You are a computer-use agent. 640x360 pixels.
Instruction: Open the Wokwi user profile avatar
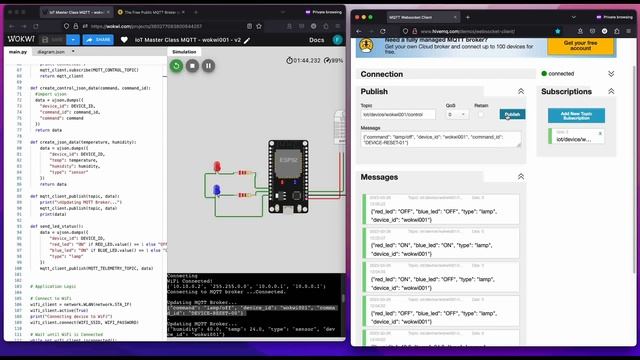click(x=337, y=40)
